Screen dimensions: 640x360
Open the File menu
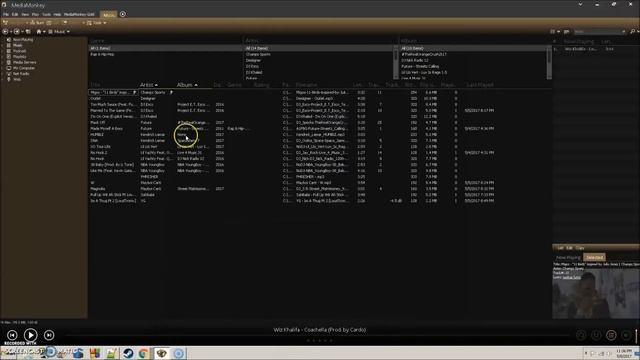point(6,14)
